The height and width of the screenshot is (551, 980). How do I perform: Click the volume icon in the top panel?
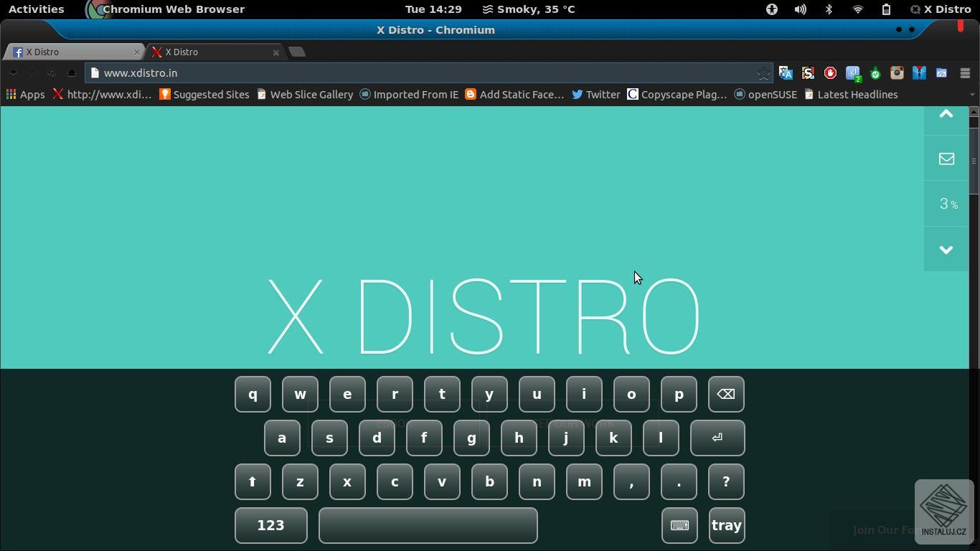tap(800, 9)
